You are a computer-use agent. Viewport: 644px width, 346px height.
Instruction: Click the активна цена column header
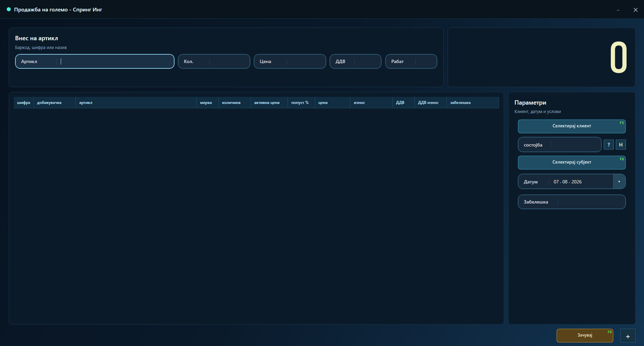pyautogui.click(x=269, y=103)
